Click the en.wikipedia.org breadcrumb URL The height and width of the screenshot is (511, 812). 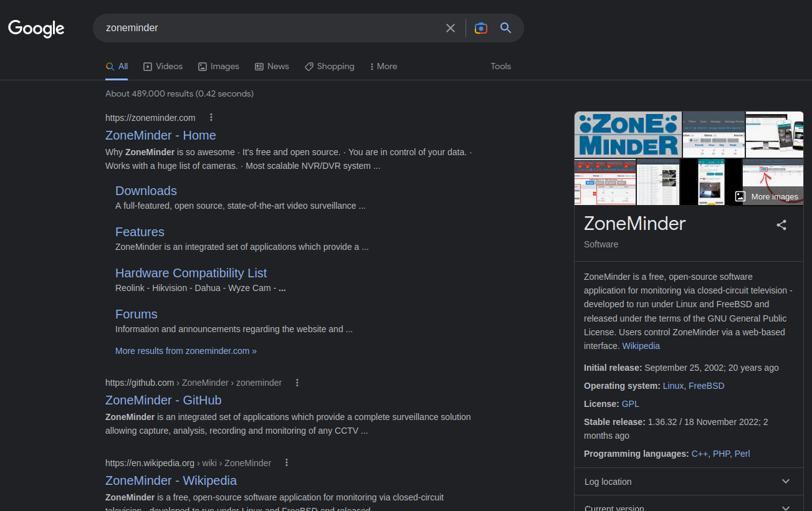(188, 463)
